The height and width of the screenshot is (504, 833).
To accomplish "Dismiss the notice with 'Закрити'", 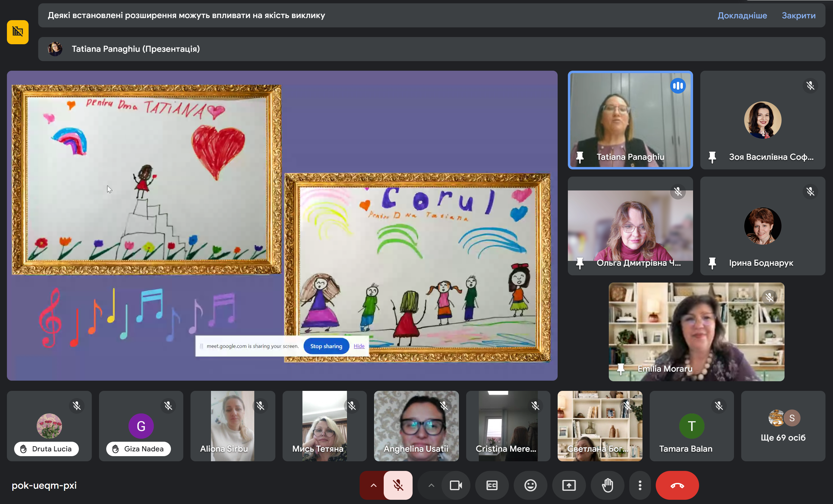I will pos(798,16).
